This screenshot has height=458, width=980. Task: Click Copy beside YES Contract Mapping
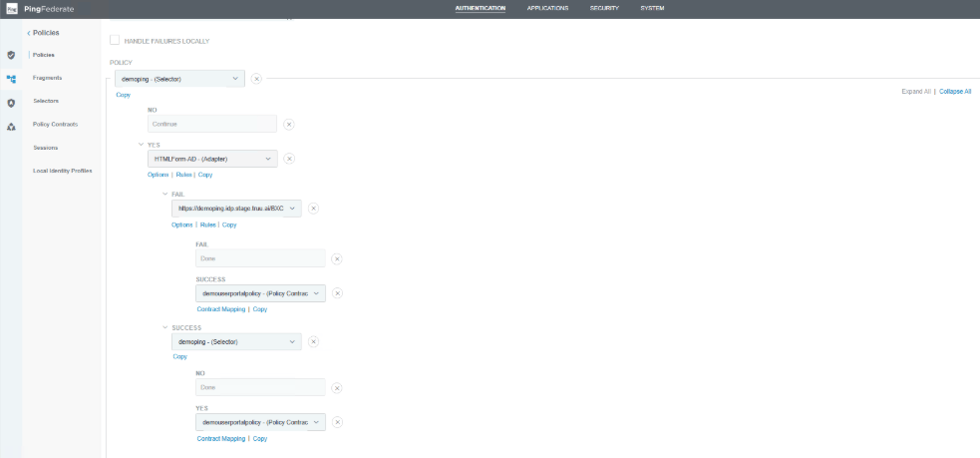260,439
